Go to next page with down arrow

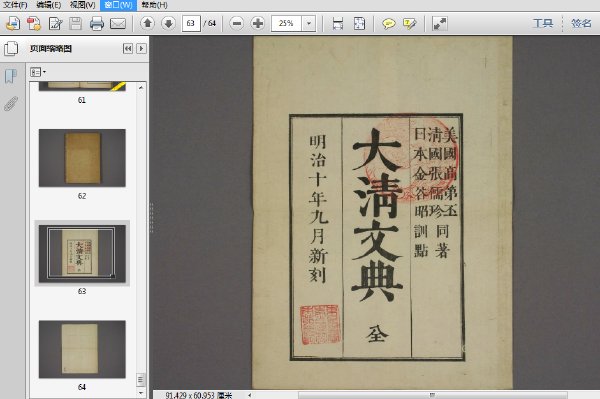pos(168,23)
